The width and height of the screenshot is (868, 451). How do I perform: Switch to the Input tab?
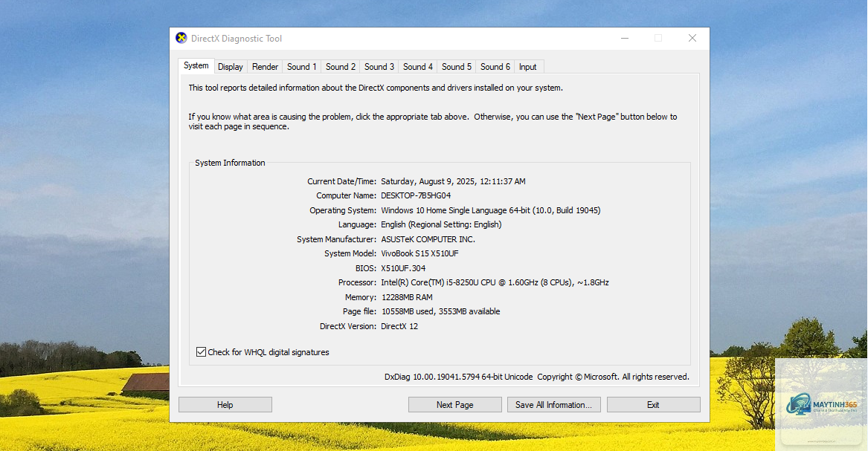coord(527,66)
